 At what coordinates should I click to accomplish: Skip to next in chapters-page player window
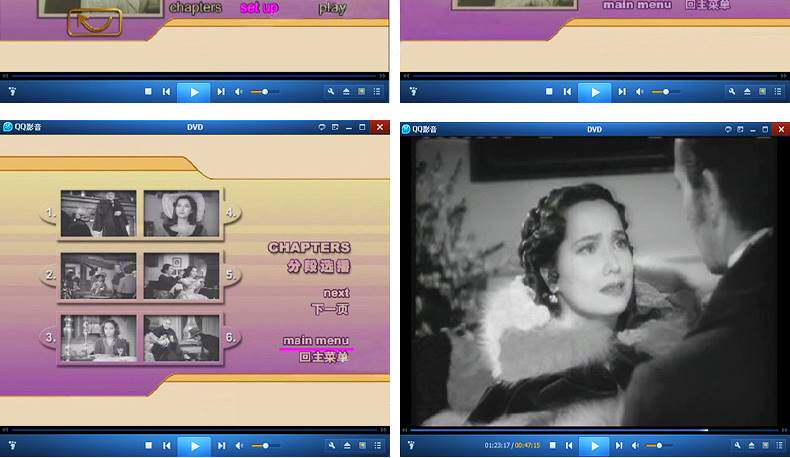[x=221, y=445]
